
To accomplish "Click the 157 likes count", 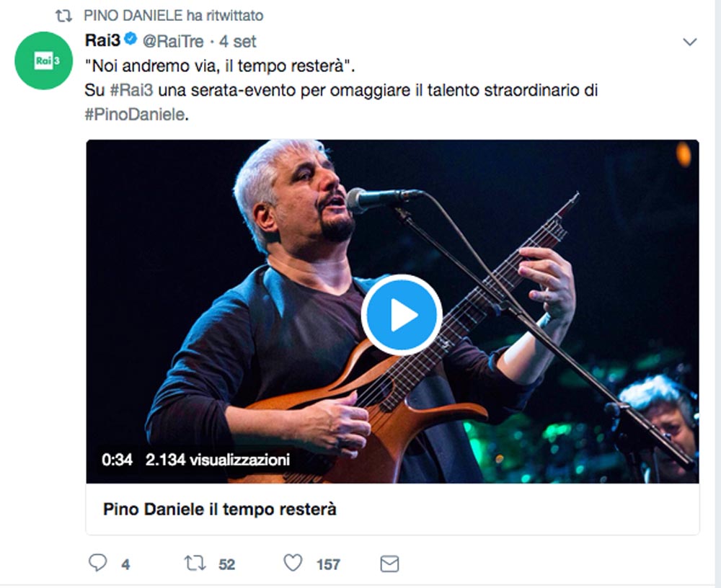I will point(328,564).
